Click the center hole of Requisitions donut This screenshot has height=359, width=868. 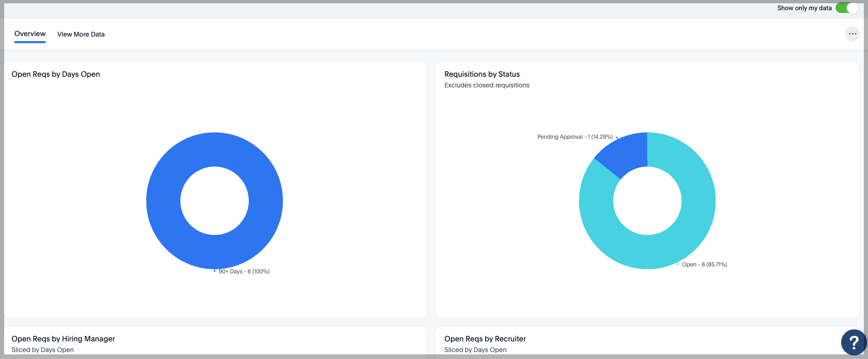(647, 201)
